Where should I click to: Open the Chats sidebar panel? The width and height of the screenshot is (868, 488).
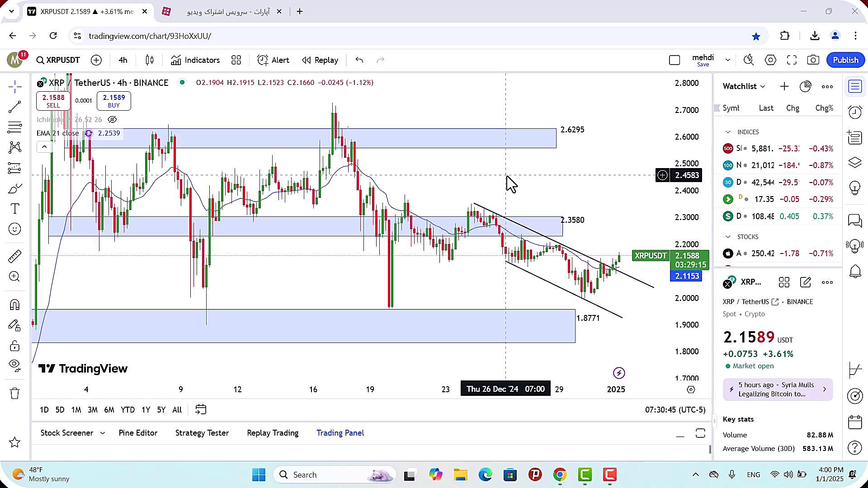point(855,221)
